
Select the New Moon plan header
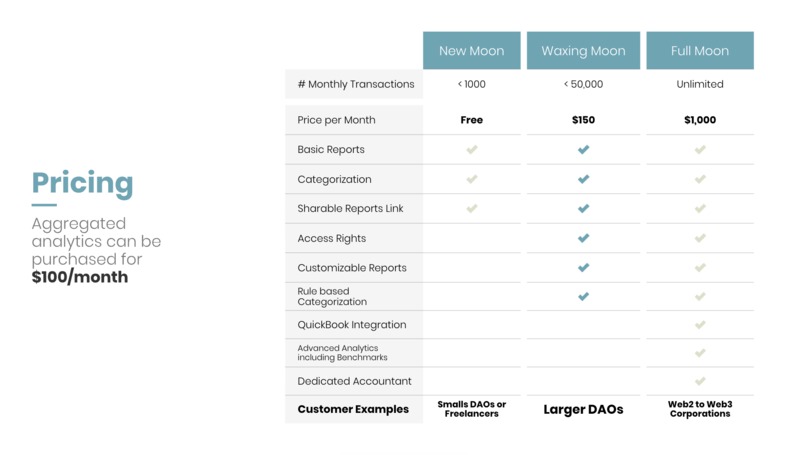point(471,50)
